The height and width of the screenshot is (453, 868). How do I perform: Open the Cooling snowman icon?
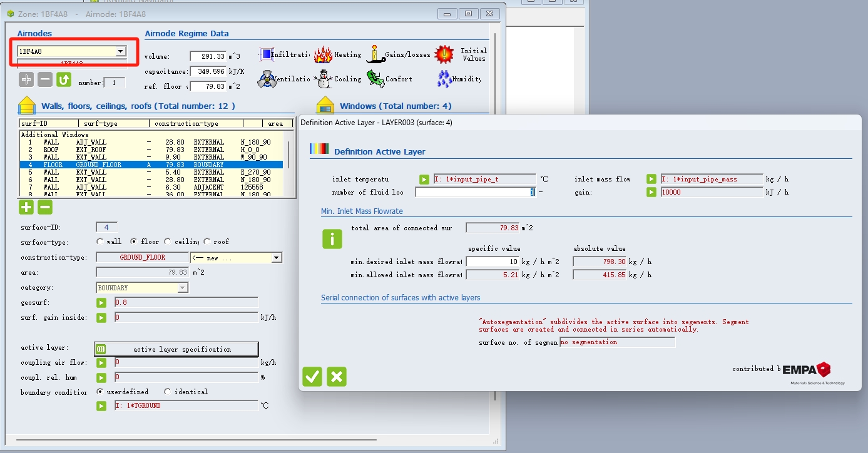[324, 79]
